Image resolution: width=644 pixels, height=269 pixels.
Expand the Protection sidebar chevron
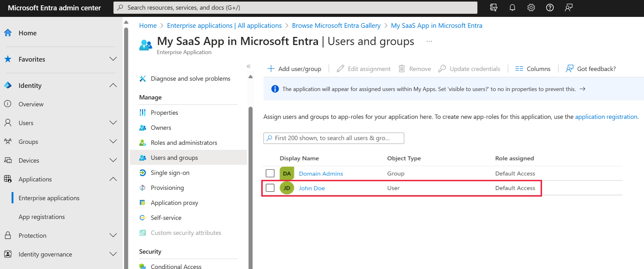pyautogui.click(x=113, y=235)
